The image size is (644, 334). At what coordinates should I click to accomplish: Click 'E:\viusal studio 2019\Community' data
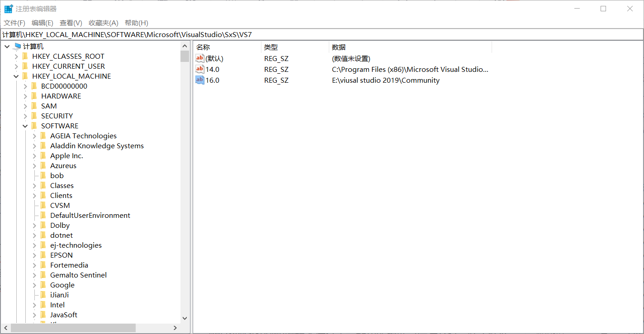click(x=386, y=80)
